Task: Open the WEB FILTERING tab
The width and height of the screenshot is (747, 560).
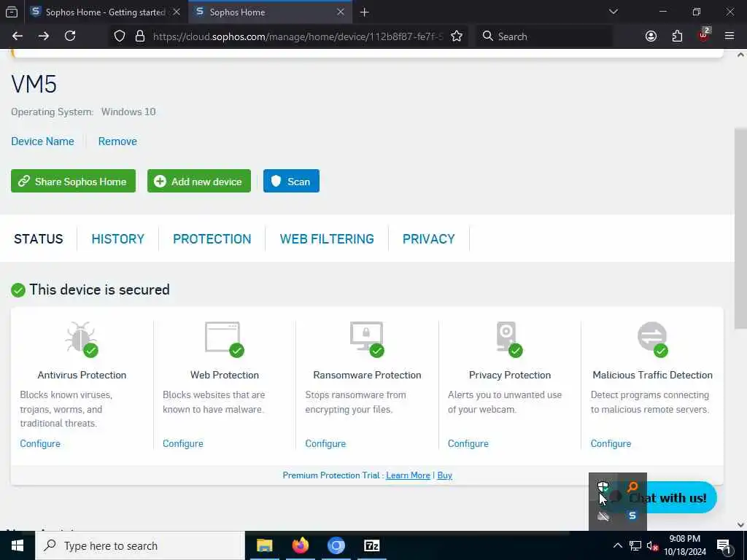Action: (x=327, y=238)
